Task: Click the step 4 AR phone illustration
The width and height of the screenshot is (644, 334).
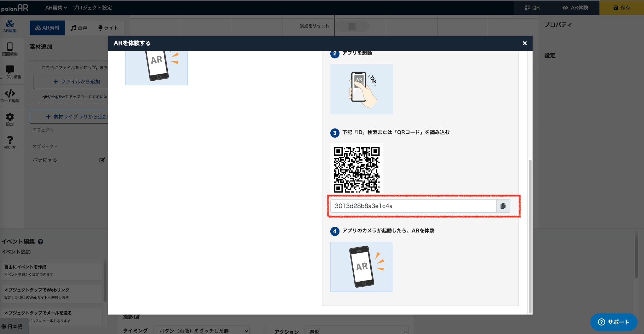Action: pos(361,267)
